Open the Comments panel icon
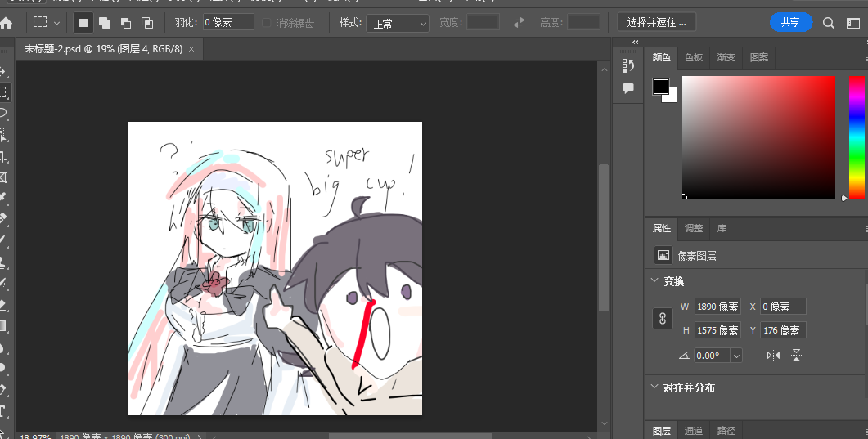 pyautogui.click(x=628, y=88)
